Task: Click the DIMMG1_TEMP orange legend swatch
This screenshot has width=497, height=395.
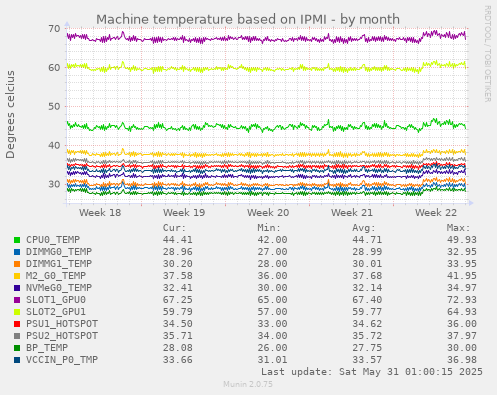Action: (17, 264)
